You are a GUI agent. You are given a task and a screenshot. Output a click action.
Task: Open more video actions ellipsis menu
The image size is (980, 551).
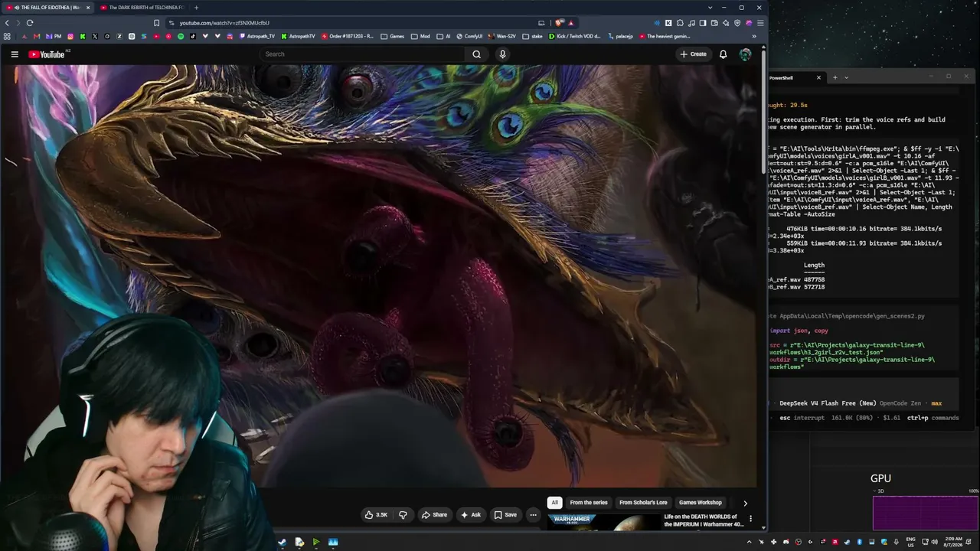(x=533, y=515)
